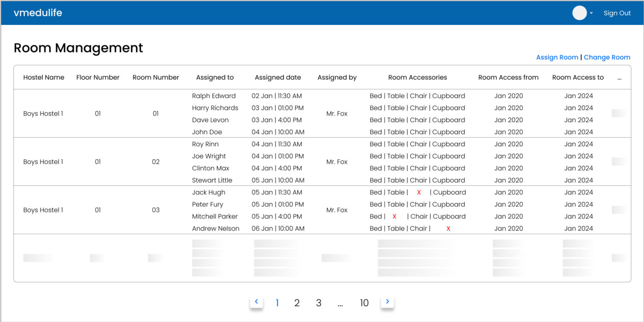Open the Assign Room link
Screen dimensions: 644x322
coord(557,57)
